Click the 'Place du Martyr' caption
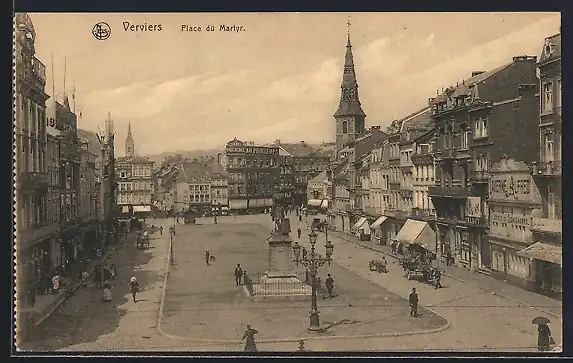This screenshot has height=363, width=573. click(213, 28)
